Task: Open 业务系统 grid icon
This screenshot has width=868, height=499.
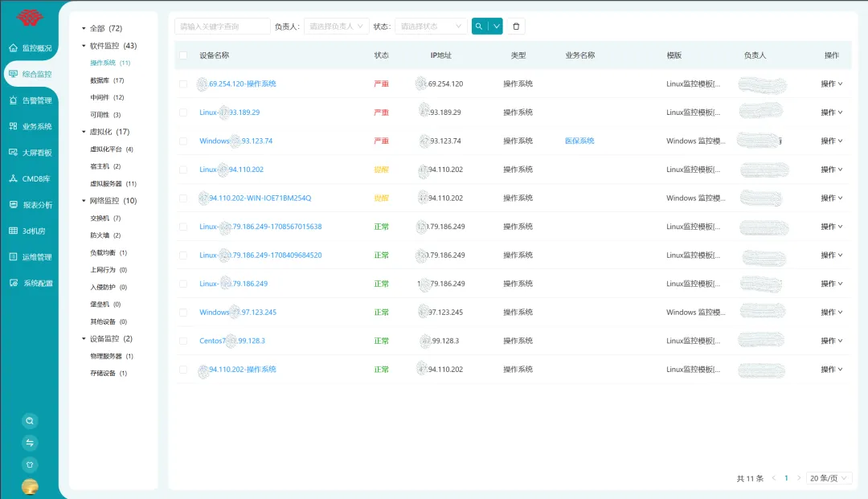Action: click(x=14, y=126)
